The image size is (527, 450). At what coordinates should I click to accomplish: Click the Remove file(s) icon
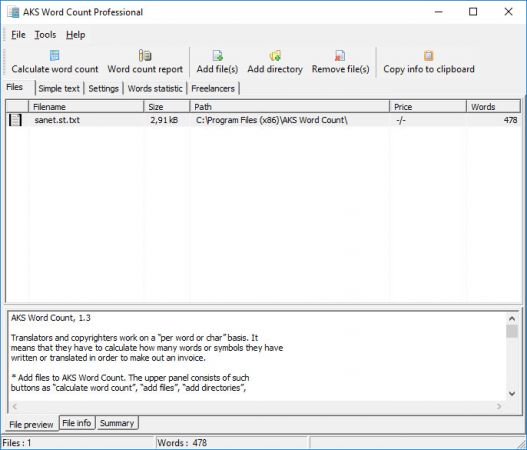[340, 55]
